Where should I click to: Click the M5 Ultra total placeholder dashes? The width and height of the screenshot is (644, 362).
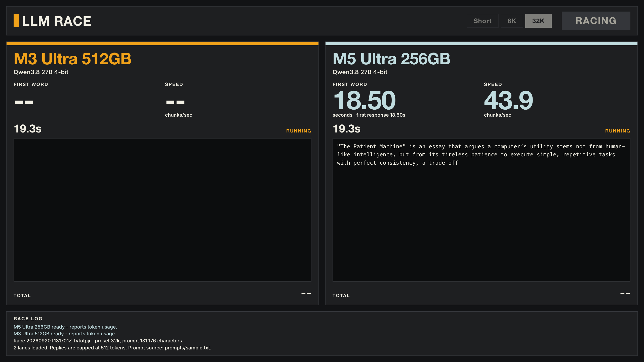pyautogui.click(x=625, y=294)
